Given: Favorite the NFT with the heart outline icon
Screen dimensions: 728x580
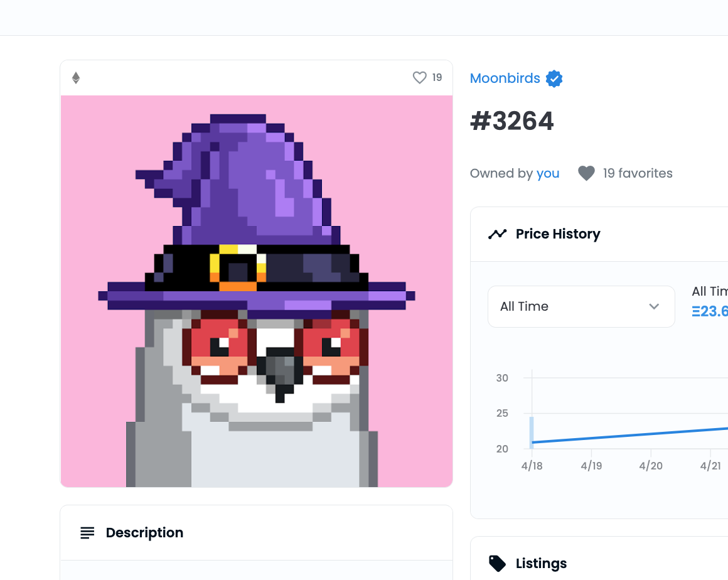Looking at the screenshot, I should (420, 78).
